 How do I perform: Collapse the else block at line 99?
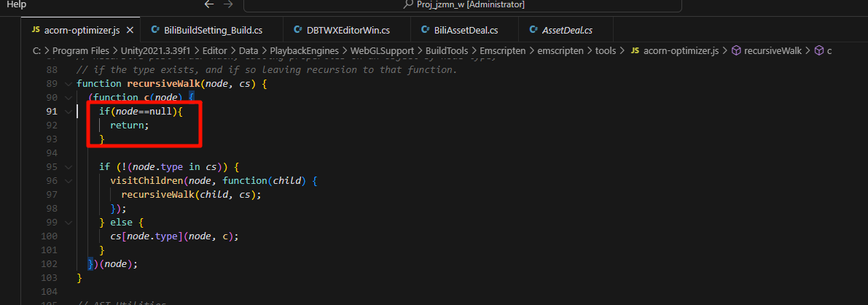point(68,223)
